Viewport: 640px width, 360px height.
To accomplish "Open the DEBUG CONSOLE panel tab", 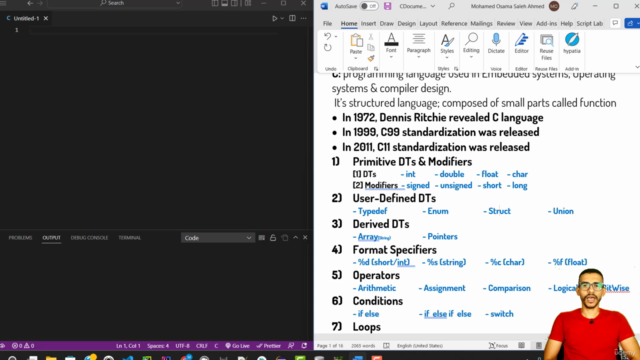I will tap(89, 238).
